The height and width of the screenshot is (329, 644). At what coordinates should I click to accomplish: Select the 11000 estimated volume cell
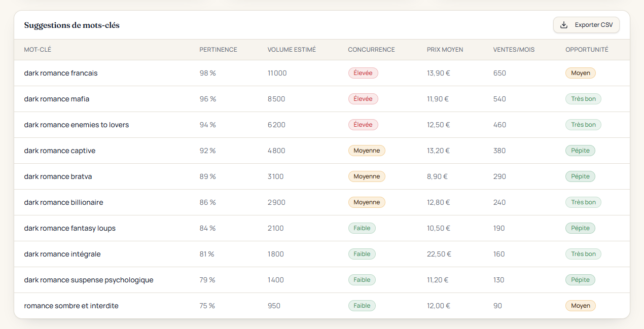click(x=277, y=73)
